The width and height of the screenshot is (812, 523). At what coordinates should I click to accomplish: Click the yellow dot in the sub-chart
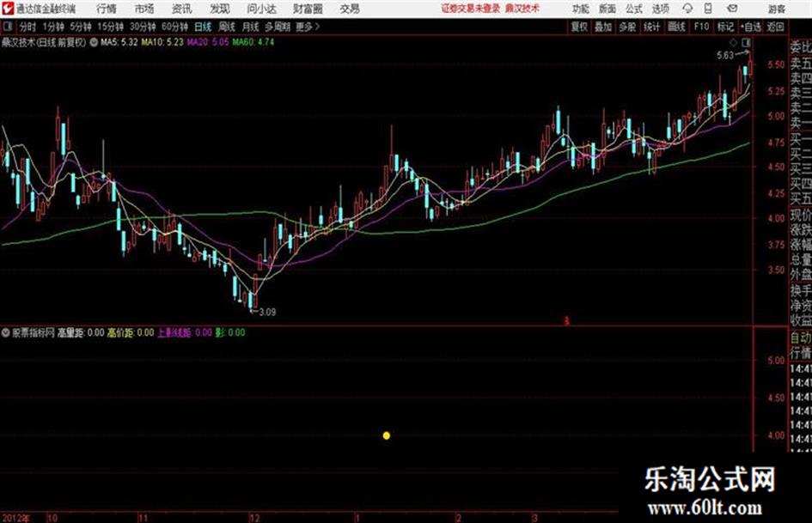pyautogui.click(x=387, y=436)
